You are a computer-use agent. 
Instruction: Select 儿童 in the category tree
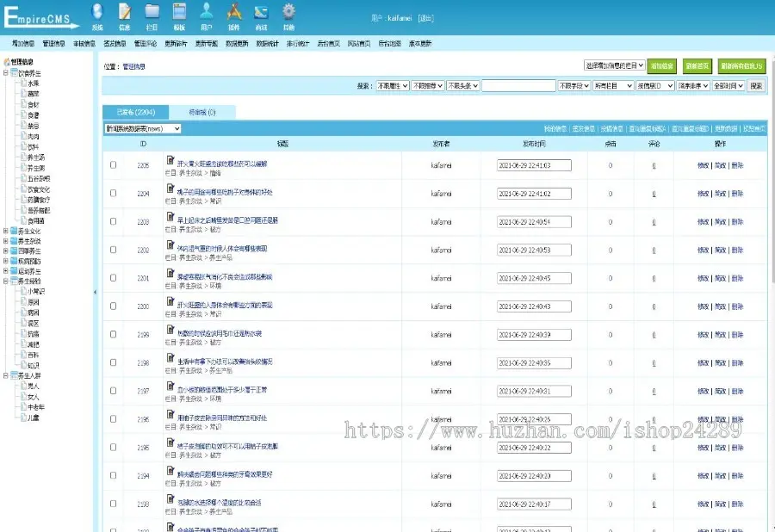pyautogui.click(x=33, y=418)
